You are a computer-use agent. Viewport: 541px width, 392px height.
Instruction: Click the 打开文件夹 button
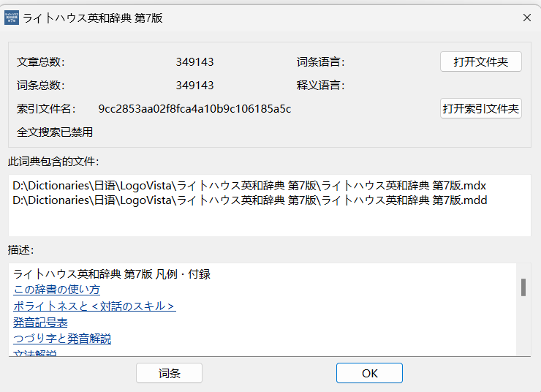click(480, 61)
